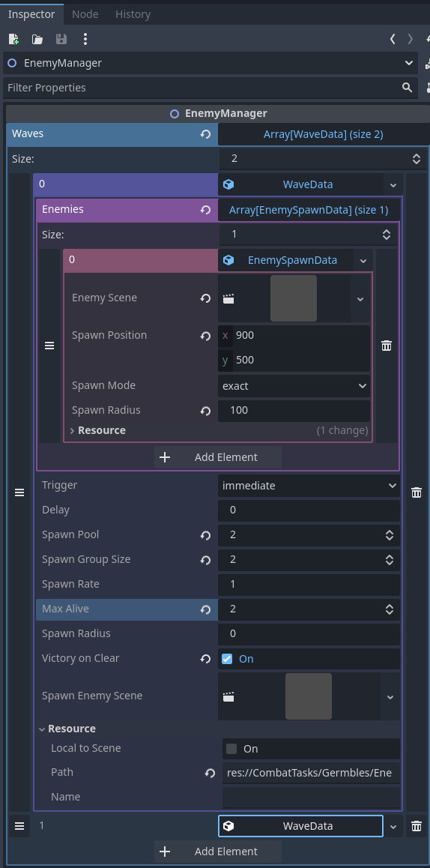Viewport: 430px width, 868px height.
Task: Go to previous edited object arrow
Action: point(393,39)
